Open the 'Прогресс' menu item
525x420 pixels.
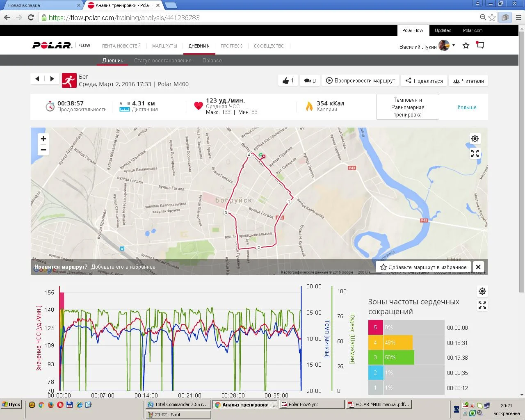click(x=231, y=46)
